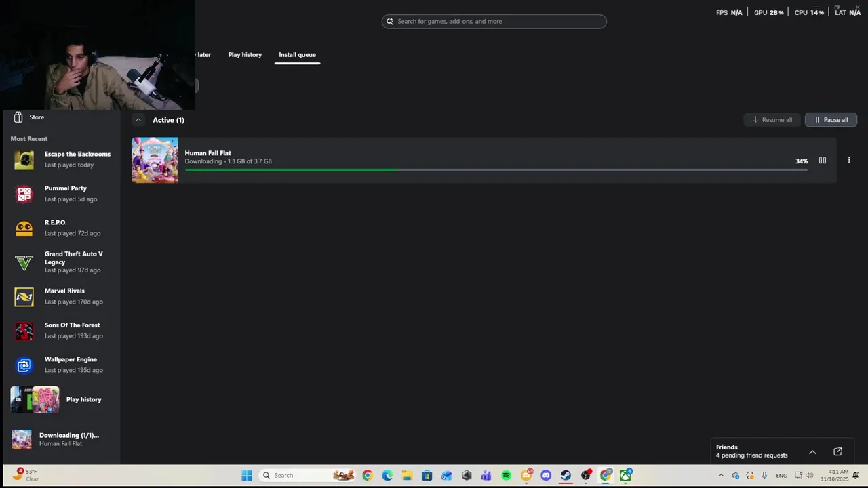This screenshot has width=868, height=488.
Task: Collapse the Active (1) section
Action: 138,120
